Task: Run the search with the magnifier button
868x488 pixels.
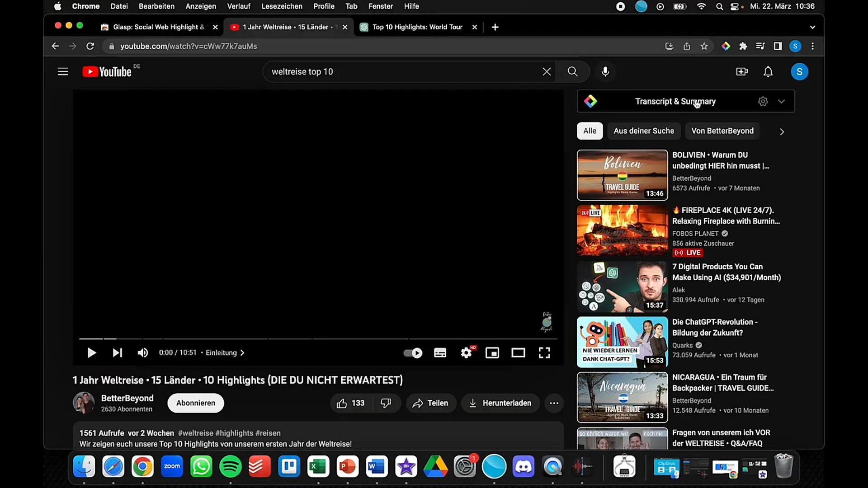Action: click(573, 72)
